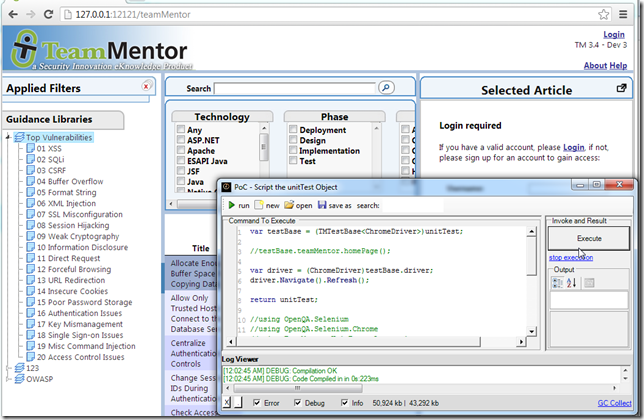Pop out the Selected Article panel
Image resolution: width=644 pixels, height=420 pixels.
[x=622, y=89]
